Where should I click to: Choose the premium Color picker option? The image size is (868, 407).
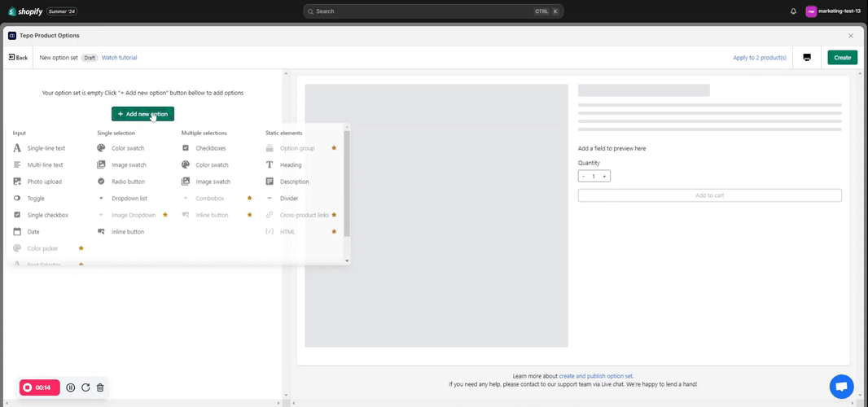pos(48,248)
